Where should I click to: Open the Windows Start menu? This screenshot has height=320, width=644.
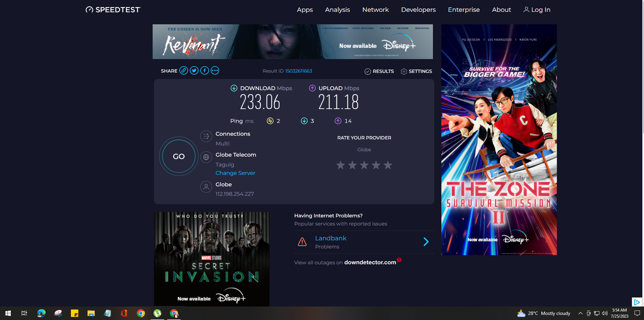click(x=8, y=313)
